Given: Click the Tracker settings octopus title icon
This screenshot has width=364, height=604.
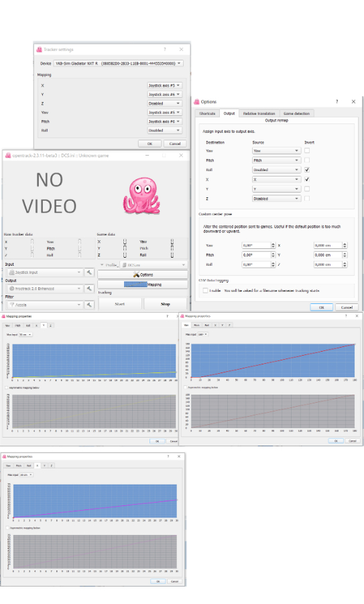Looking at the screenshot, I should 39,49.
